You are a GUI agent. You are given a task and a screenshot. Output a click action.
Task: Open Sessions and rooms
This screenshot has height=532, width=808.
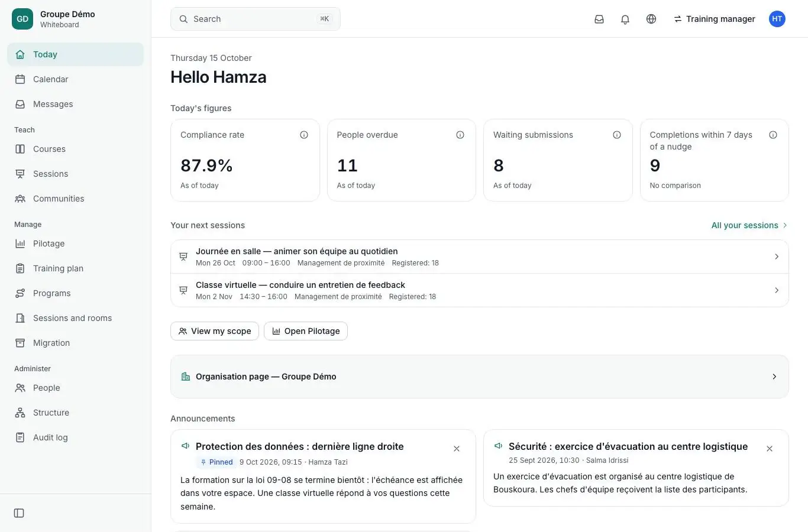point(75,318)
